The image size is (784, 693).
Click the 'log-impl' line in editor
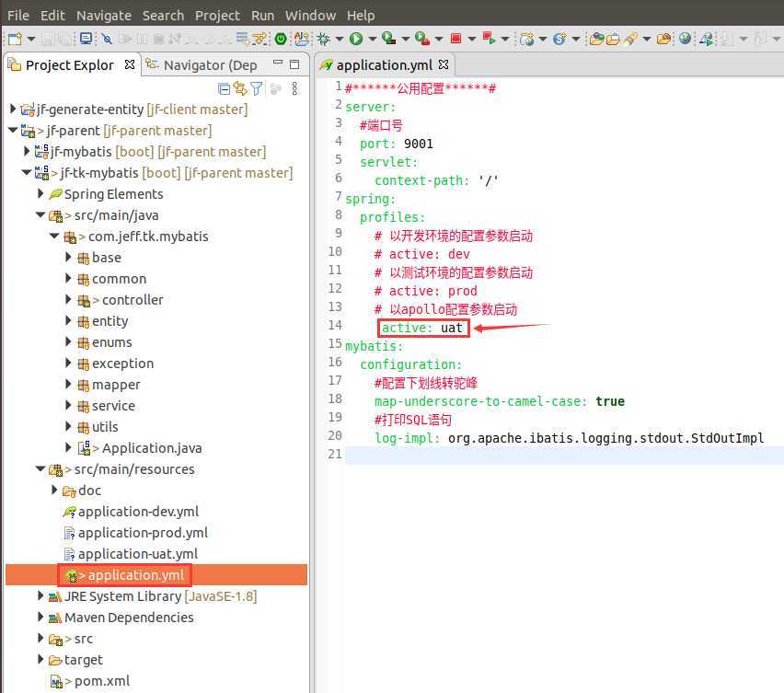[570, 438]
